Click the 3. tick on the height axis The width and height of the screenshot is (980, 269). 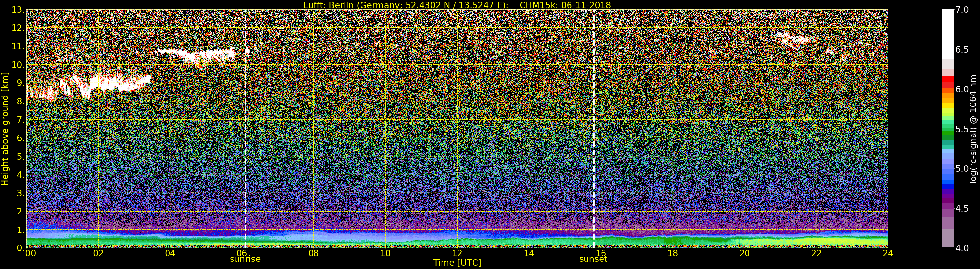(x=21, y=193)
